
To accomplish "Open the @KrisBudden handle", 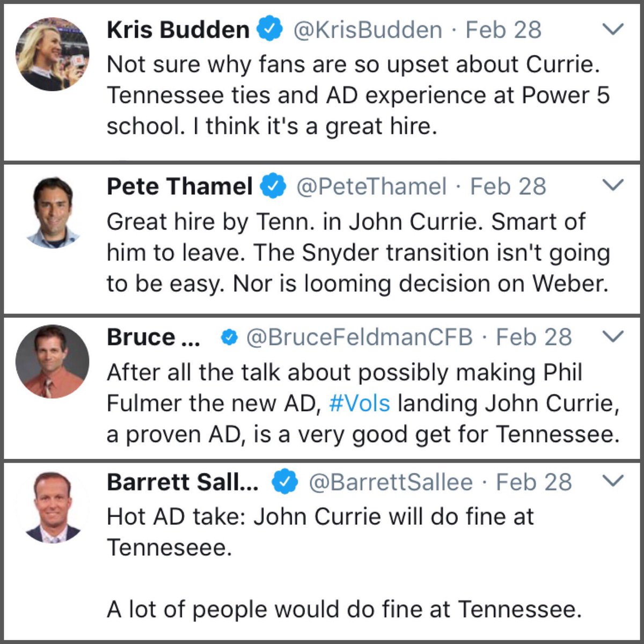I will [x=368, y=30].
